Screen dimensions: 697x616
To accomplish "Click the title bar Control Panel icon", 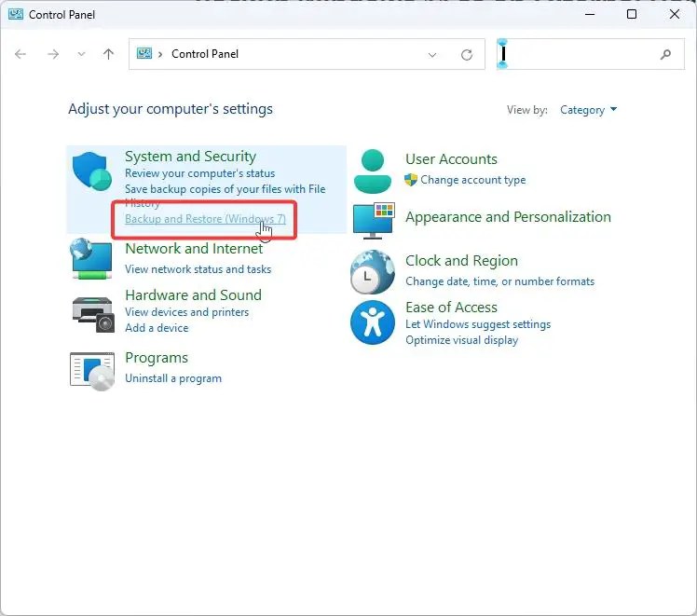I will [x=16, y=14].
